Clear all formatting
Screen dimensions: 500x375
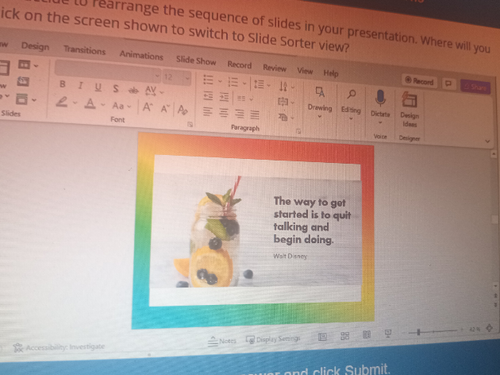pos(182,110)
